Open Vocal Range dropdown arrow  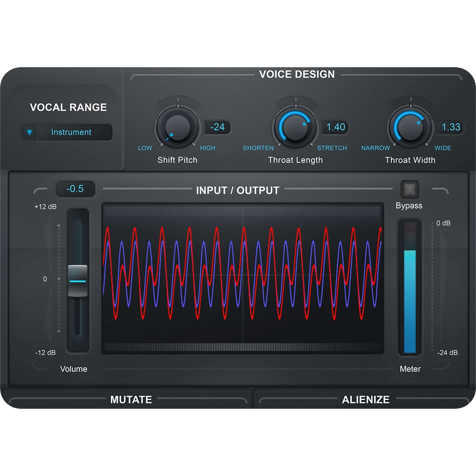[x=30, y=132]
